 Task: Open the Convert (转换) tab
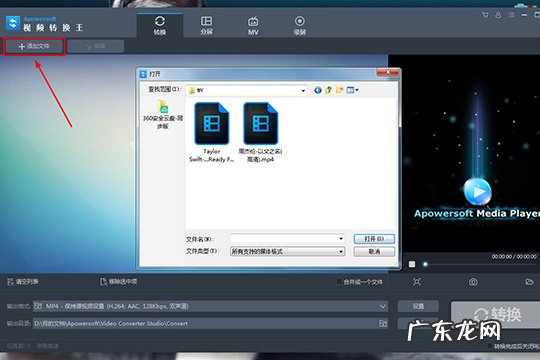(159, 25)
